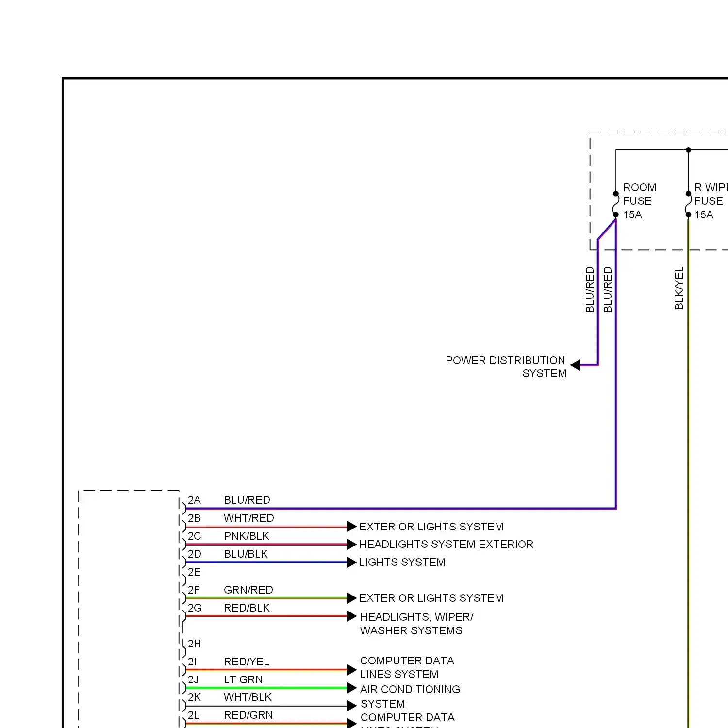
Task: Click the arrowhead ending the LT GRN wire
Action: [x=352, y=688]
